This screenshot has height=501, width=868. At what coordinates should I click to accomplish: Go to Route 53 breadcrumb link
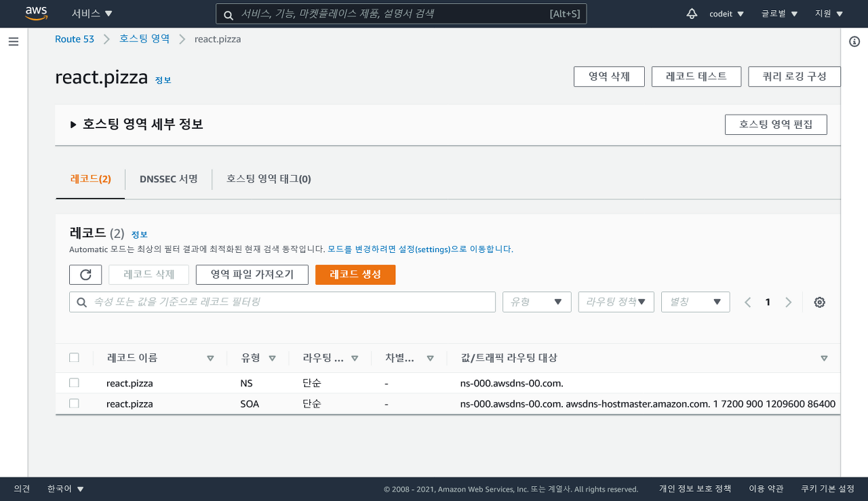75,39
